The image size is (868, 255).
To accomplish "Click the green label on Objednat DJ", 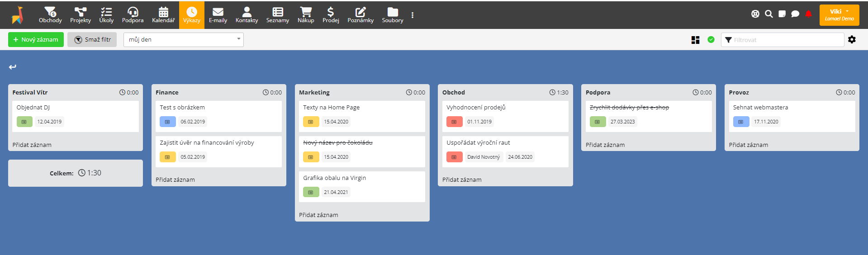I will point(24,122).
